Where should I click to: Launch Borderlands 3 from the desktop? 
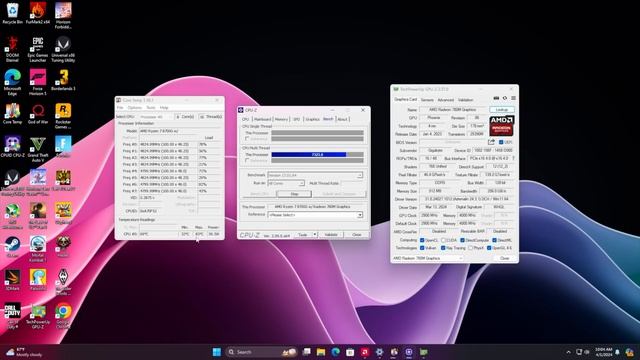click(x=63, y=80)
